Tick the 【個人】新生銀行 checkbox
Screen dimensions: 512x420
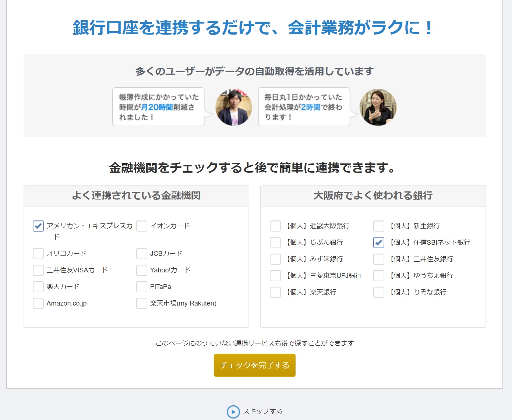379,226
